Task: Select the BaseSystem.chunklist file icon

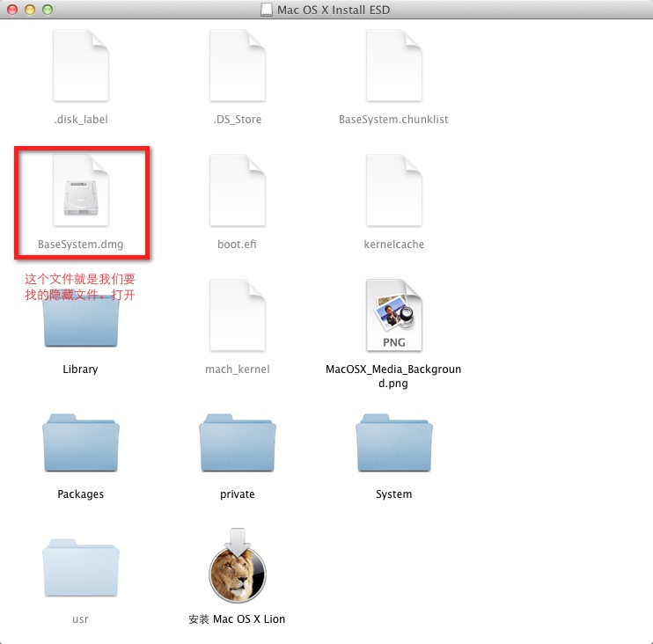Action: [394, 65]
